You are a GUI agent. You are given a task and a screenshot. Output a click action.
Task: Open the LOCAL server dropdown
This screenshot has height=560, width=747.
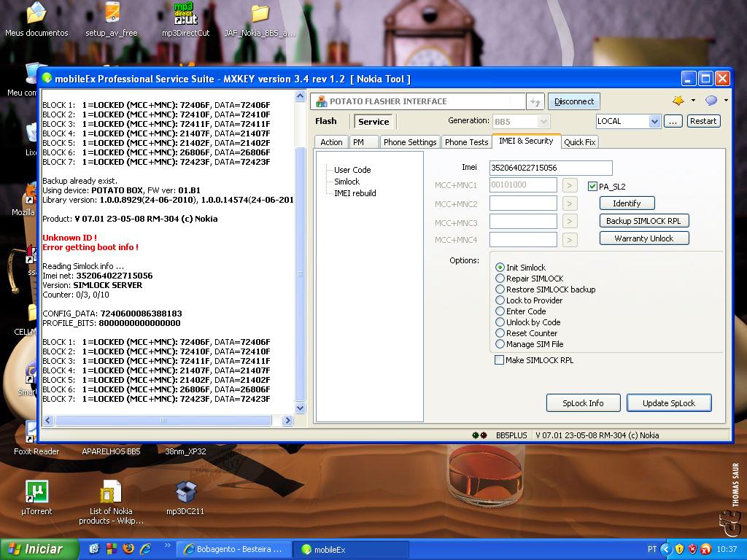click(654, 122)
